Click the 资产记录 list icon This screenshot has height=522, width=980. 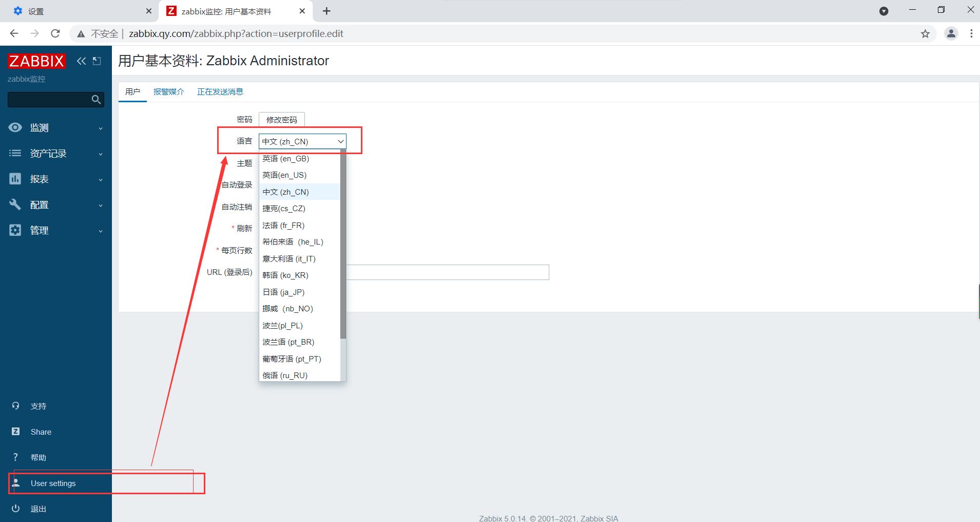pos(15,153)
